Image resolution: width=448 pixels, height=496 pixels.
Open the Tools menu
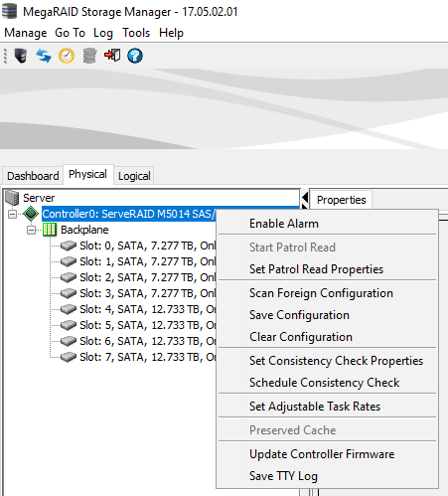[x=136, y=33]
